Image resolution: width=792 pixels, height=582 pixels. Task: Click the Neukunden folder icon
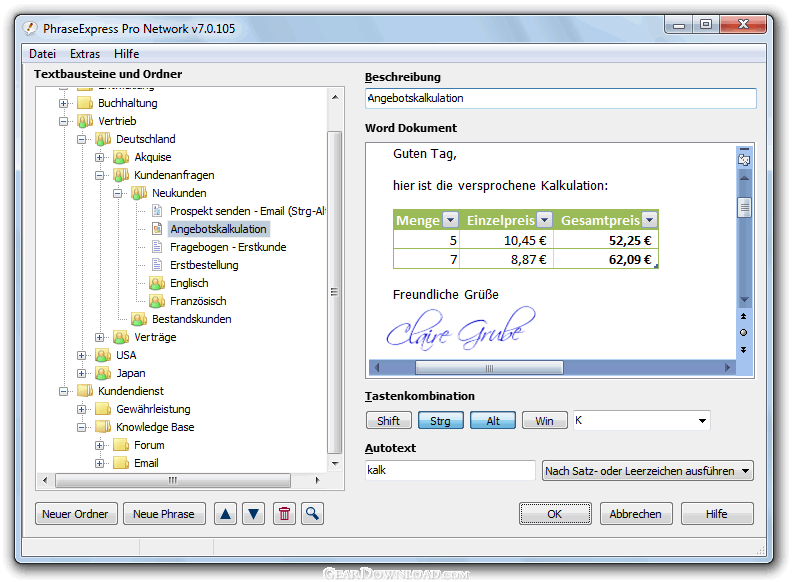tap(139, 193)
